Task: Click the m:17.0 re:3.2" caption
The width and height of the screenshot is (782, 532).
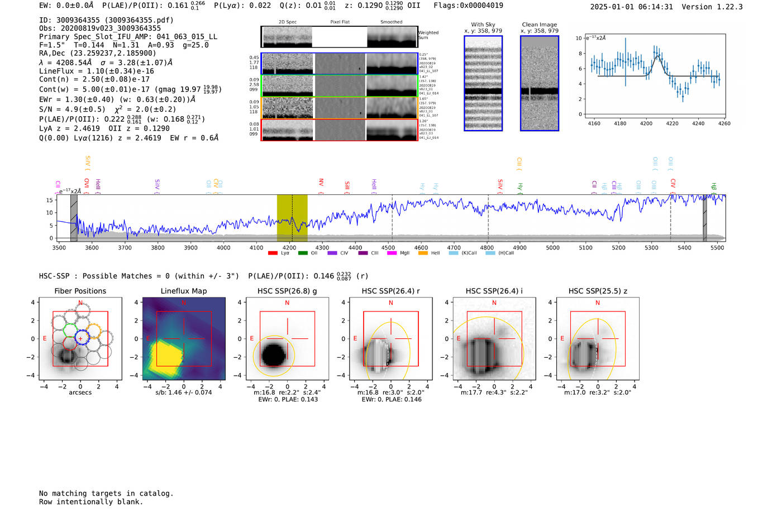Action: click(x=598, y=392)
